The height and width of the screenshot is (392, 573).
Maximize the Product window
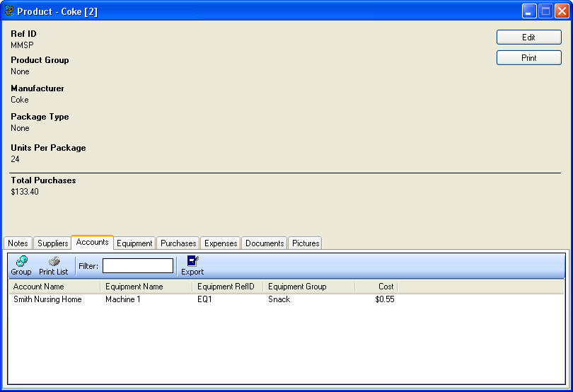(x=545, y=11)
